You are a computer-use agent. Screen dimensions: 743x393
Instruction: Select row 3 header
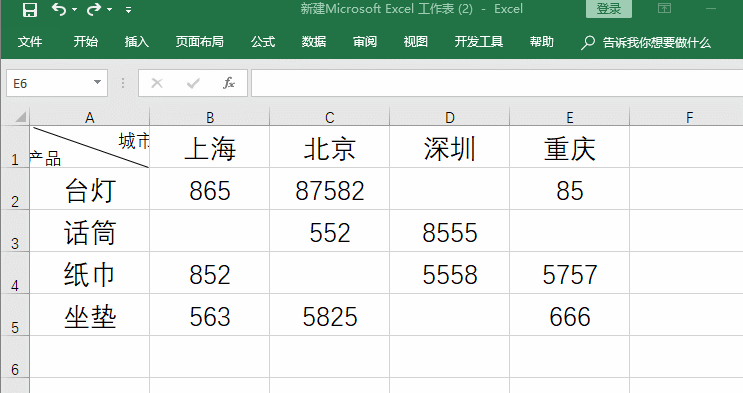pos(15,231)
